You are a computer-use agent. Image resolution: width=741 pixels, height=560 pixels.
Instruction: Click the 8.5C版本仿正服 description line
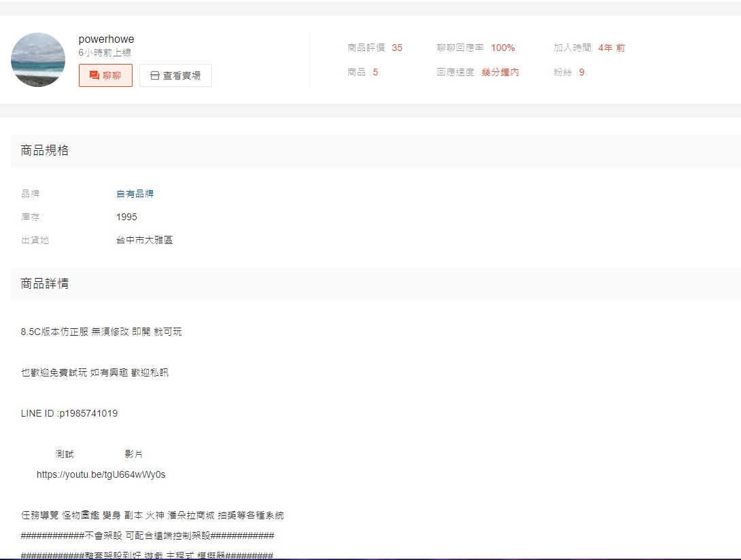pyautogui.click(x=101, y=332)
